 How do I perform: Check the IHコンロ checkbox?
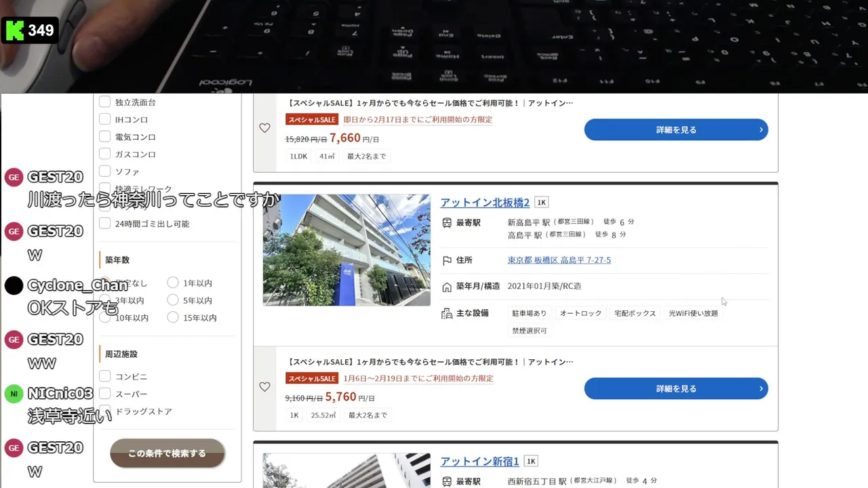click(x=104, y=119)
